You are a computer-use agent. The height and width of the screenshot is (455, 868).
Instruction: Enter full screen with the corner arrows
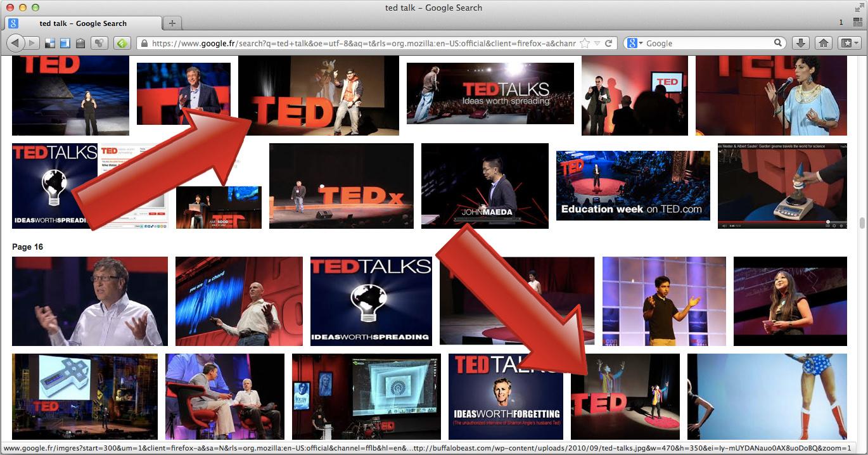click(x=858, y=8)
